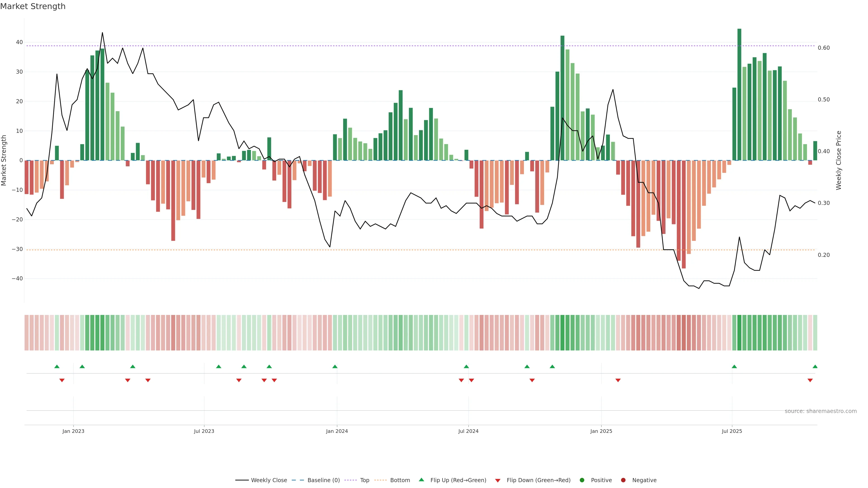Click the leftmost green flip-up triangle marker
The height and width of the screenshot is (488, 868).
pos(57,366)
